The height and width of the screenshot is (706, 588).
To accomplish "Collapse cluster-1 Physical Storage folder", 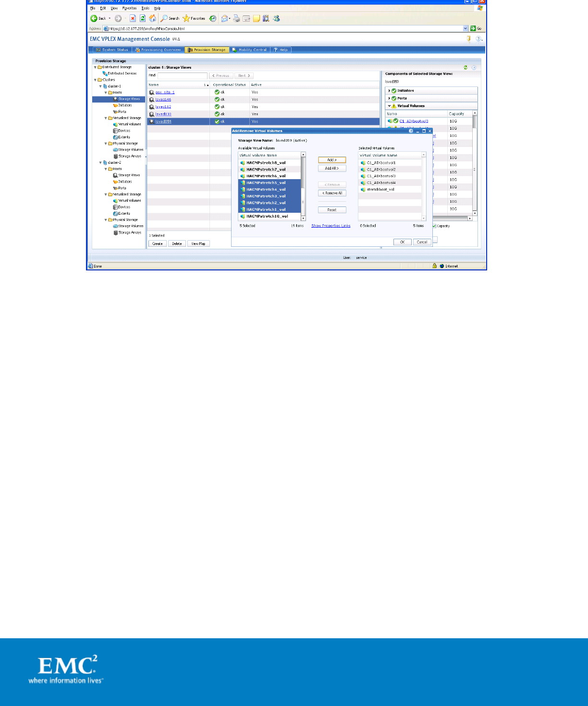I will pos(106,144).
